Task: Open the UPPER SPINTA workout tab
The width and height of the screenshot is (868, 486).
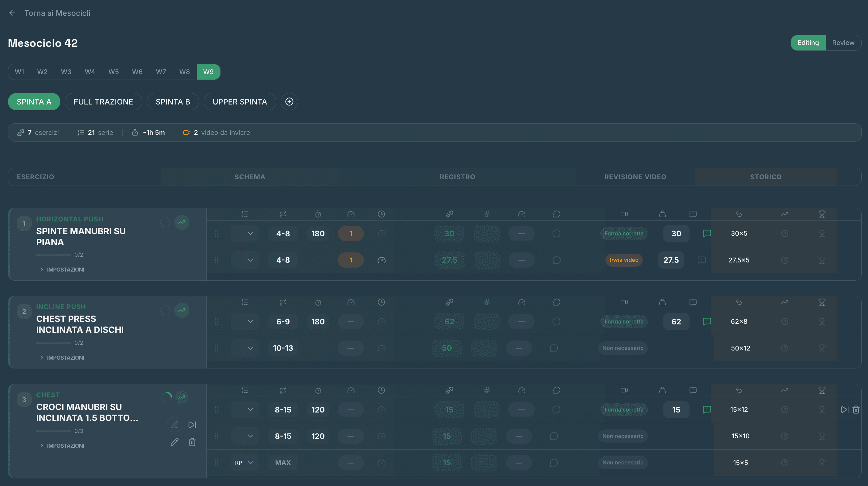Action: pos(239,101)
